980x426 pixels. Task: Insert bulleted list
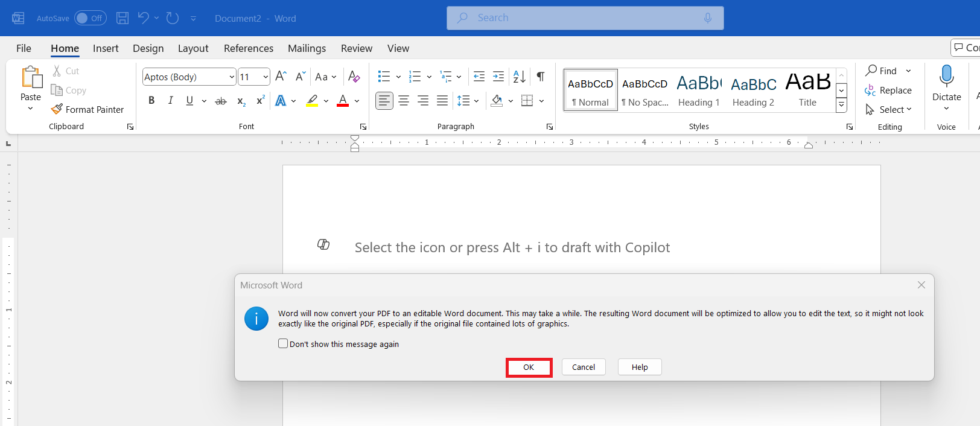tap(384, 77)
